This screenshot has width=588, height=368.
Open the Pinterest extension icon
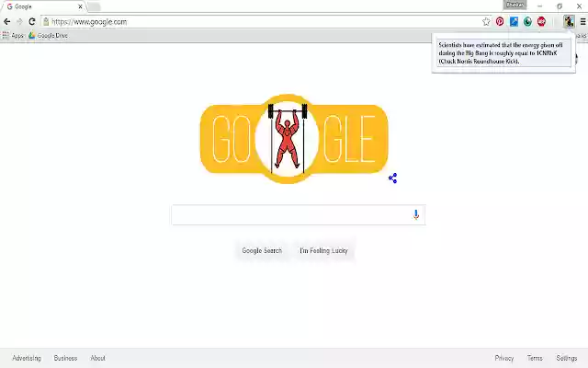click(500, 22)
